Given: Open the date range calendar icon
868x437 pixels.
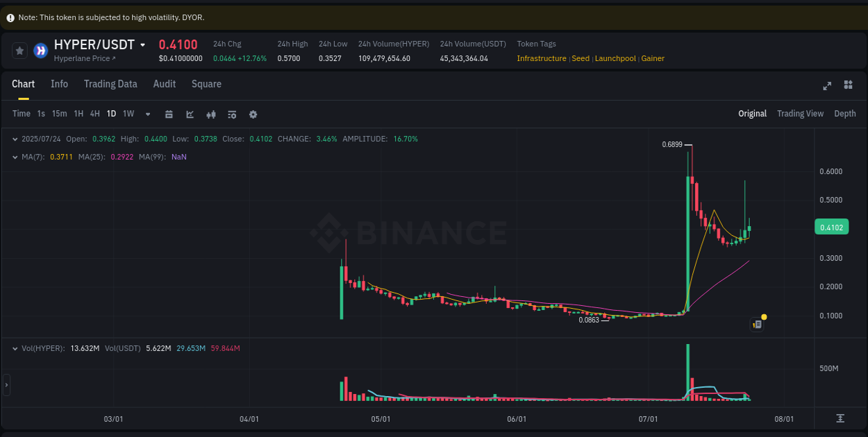Looking at the screenshot, I should [169, 114].
